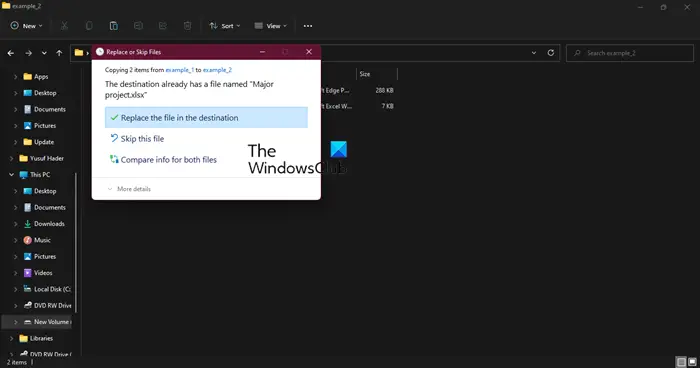Expand the Update folder chevron

pyautogui.click(x=15, y=142)
